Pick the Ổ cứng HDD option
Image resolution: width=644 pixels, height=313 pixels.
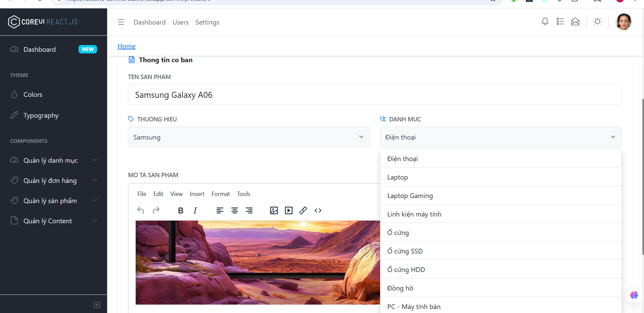(x=501, y=269)
